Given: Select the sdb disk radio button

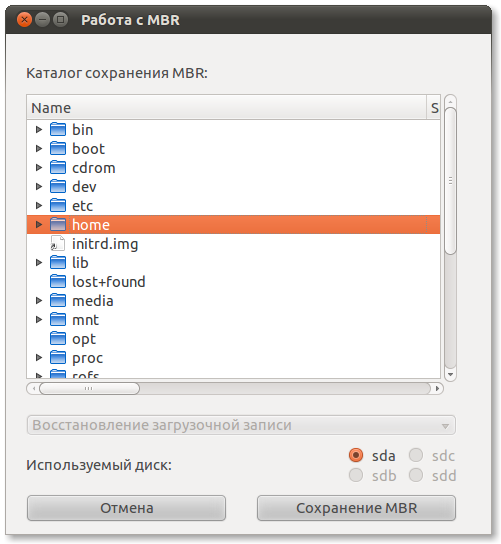Looking at the screenshot, I should pos(356,475).
